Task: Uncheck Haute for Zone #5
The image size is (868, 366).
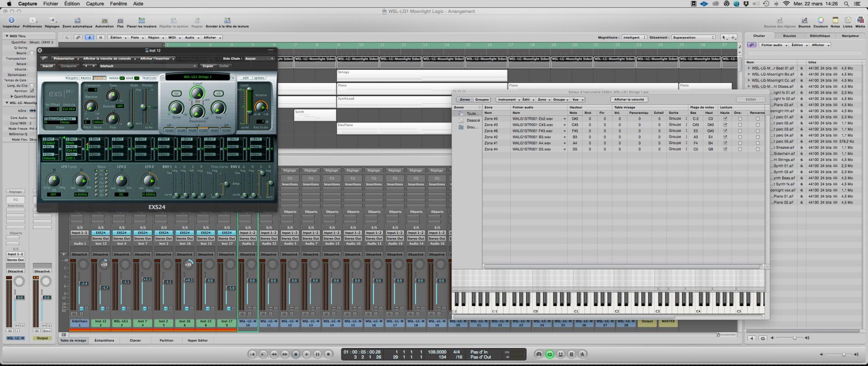Action: click(725, 119)
